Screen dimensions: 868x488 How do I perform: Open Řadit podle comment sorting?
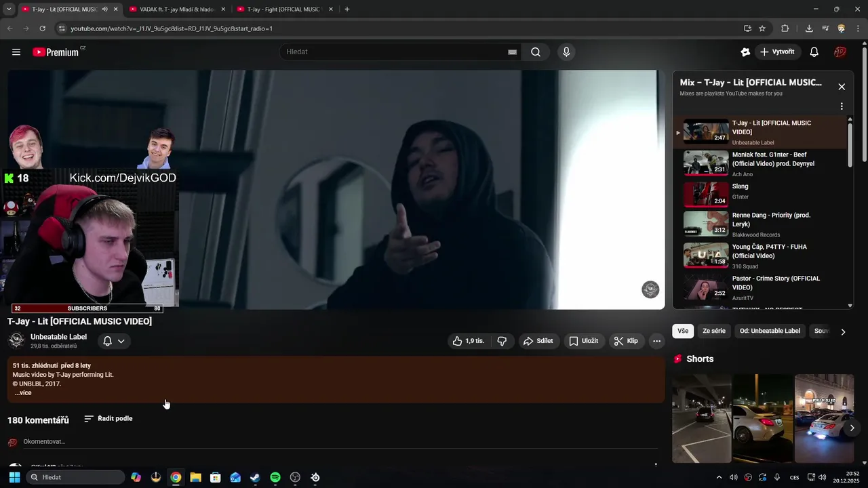(x=108, y=419)
